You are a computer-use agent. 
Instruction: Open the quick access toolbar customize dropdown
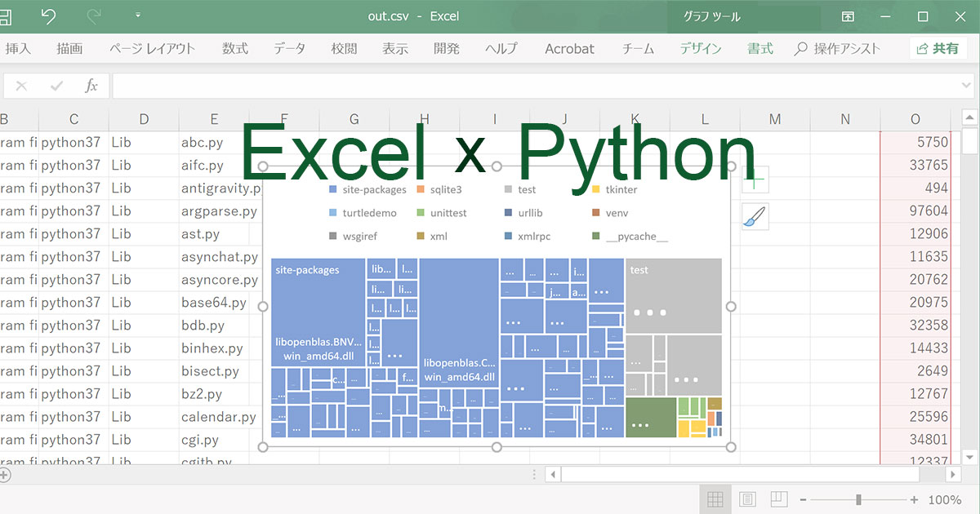click(x=137, y=16)
